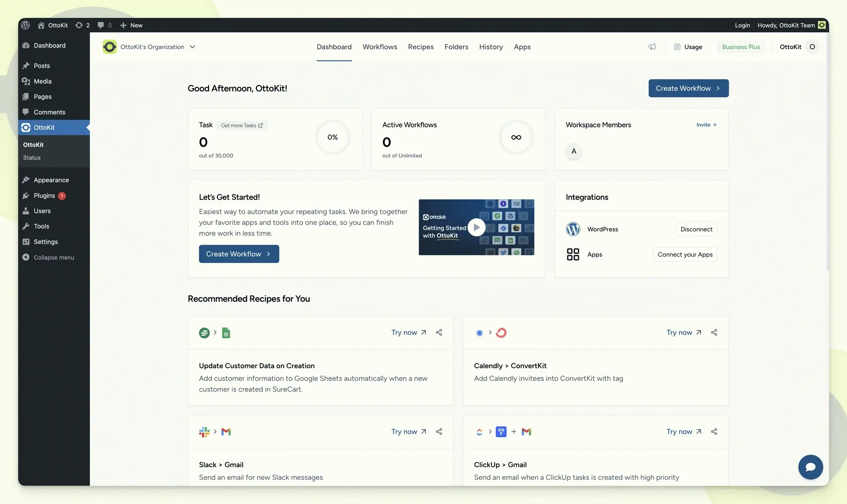Click the Business Plus plan badge
This screenshot has width=847, height=504.
click(741, 47)
